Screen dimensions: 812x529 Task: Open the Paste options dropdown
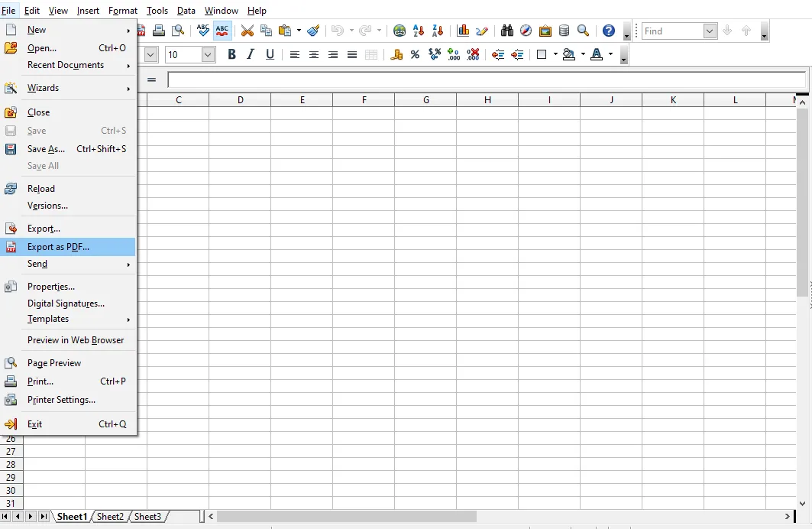coord(298,31)
